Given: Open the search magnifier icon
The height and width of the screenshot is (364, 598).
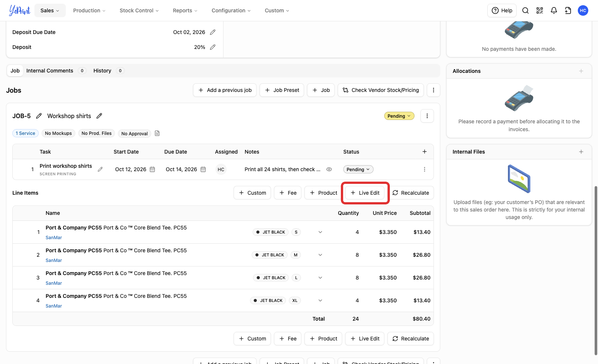Looking at the screenshot, I should point(525,10).
